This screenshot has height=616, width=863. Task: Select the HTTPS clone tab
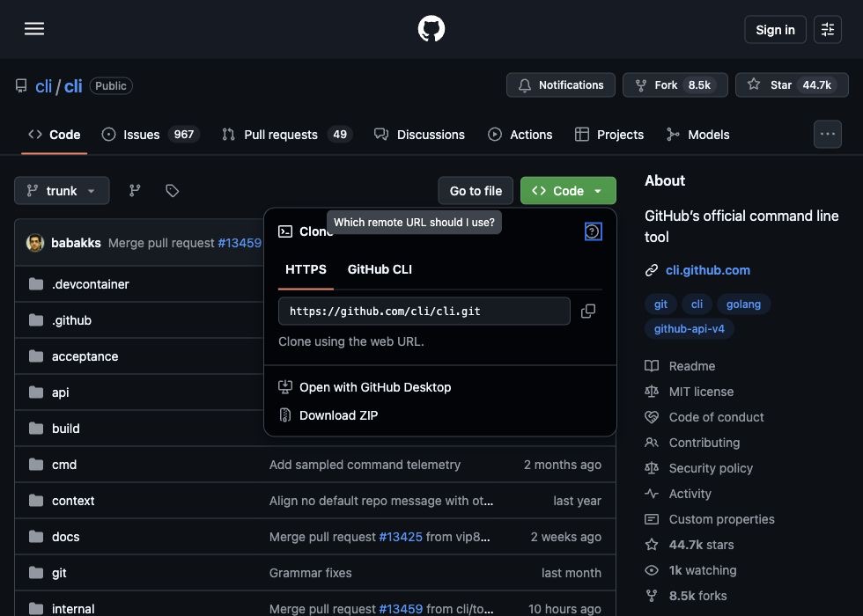click(306, 269)
